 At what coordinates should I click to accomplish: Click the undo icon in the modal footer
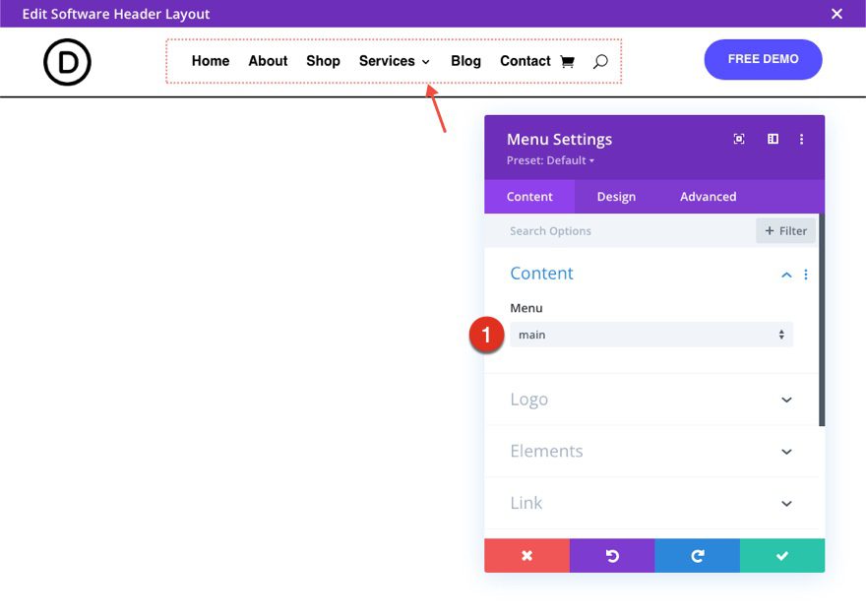(611, 555)
